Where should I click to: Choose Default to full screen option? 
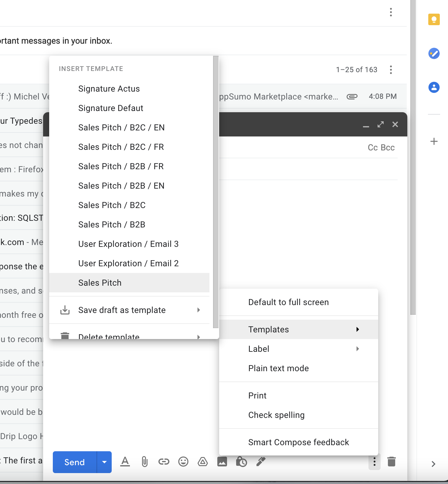pyautogui.click(x=288, y=302)
